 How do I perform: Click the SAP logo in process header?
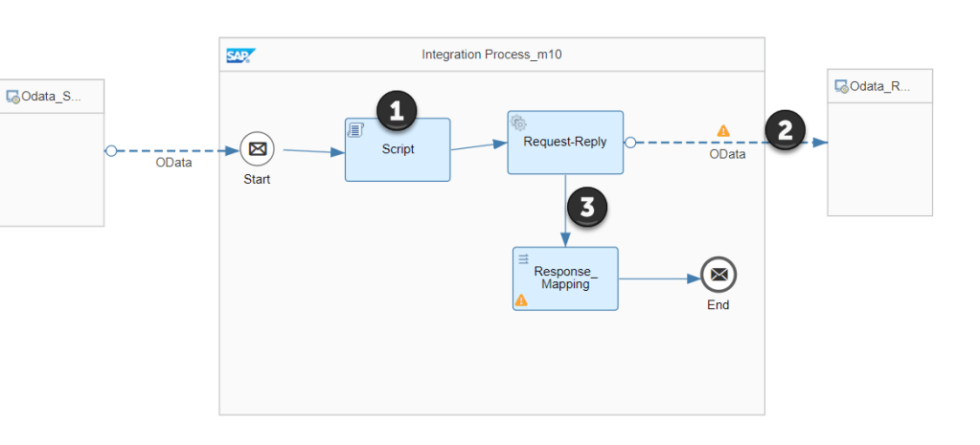(x=238, y=55)
